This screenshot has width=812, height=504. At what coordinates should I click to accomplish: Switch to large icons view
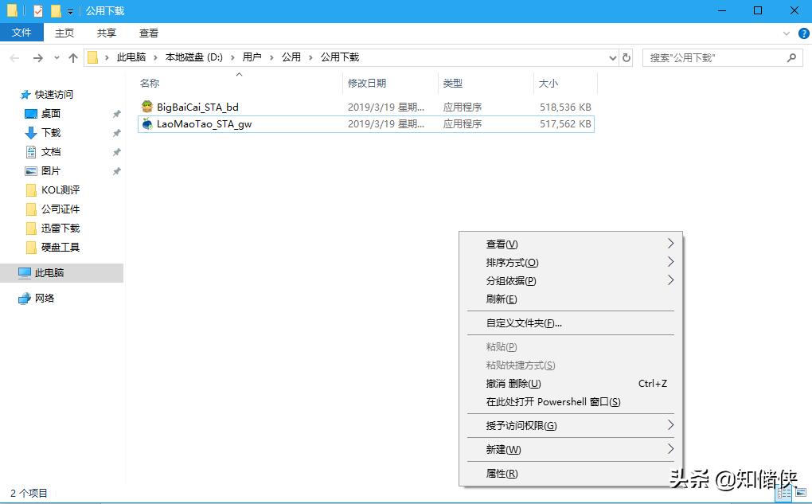point(801,492)
